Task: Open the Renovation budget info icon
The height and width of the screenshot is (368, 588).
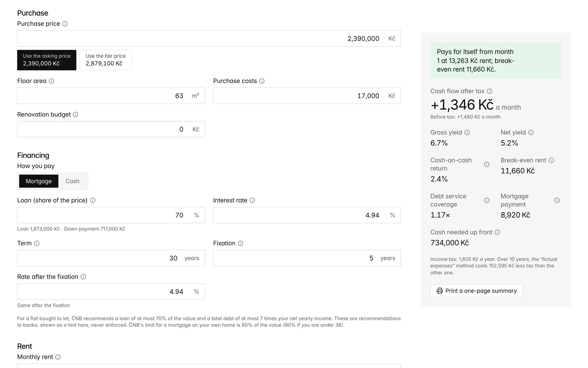Action: [x=76, y=114]
